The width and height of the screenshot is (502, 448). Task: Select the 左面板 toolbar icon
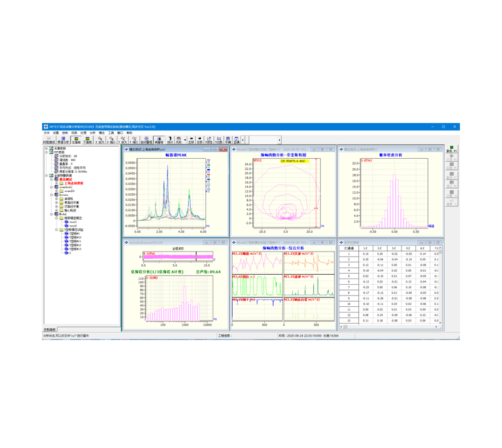pos(76,140)
